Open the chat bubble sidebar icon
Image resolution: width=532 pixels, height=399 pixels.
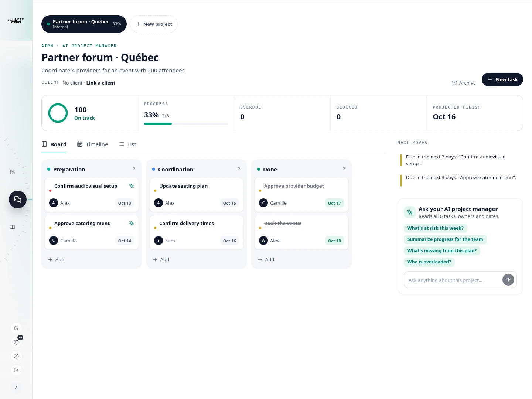pos(18,199)
